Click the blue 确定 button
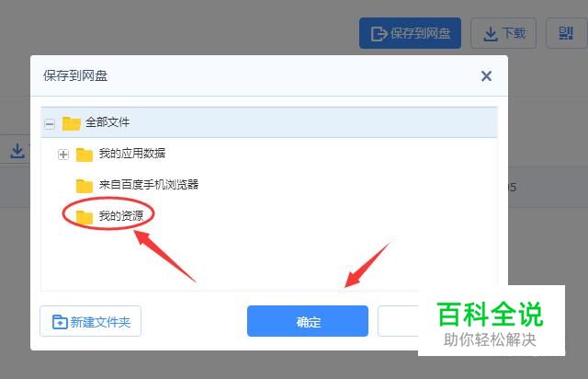Screen dimensions: 588x379 (308, 321)
